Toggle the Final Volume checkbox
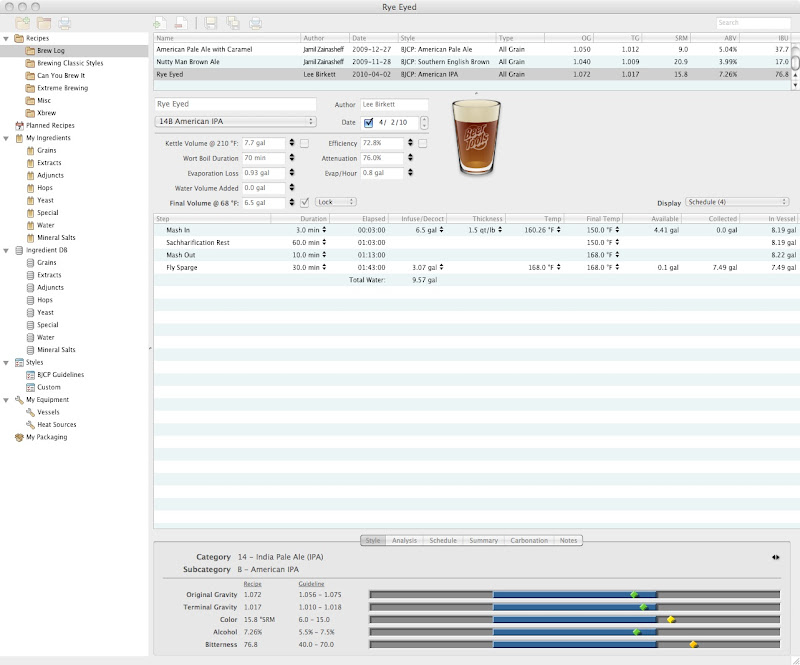Viewport: 800px width, 665px height. pyautogui.click(x=304, y=202)
